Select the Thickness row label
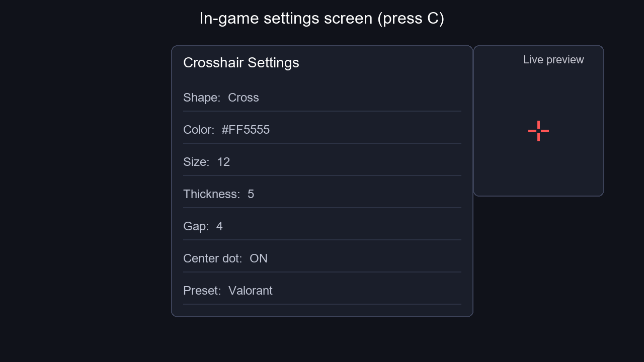Image resolution: width=644 pixels, height=362 pixels. tap(212, 194)
